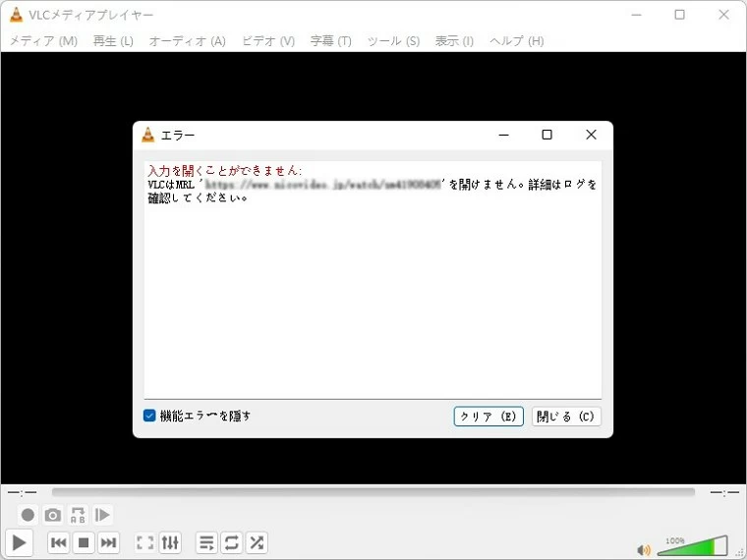Screen dimensions: 747x560
Task: Close the main VLC window
Action: point(723,15)
